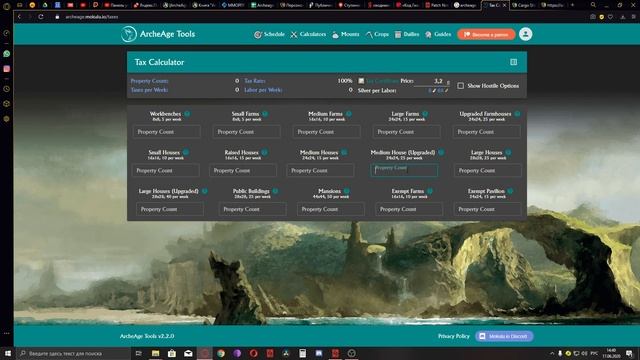Open info icon for Small Farms
The height and width of the screenshot is (360, 640).
(265, 114)
